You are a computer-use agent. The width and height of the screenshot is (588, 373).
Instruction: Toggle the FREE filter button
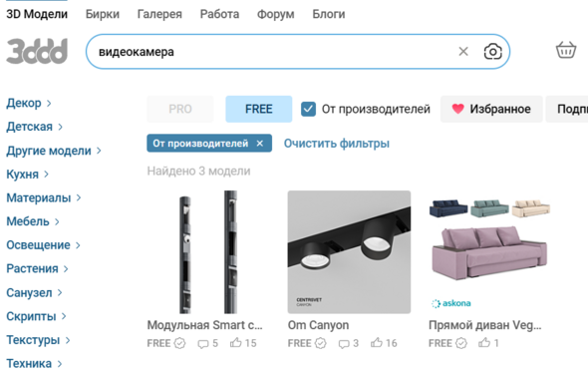coord(259,109)
